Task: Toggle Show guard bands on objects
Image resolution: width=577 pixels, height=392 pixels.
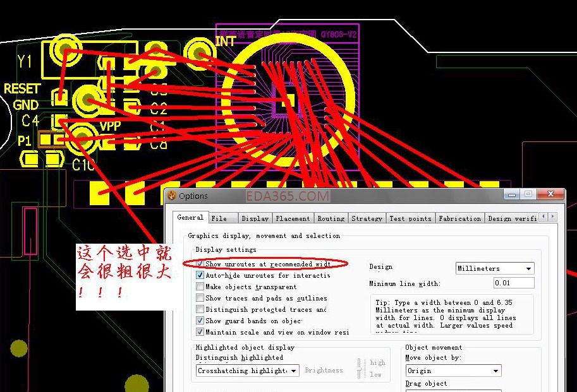Action: [x=200, y=321]
